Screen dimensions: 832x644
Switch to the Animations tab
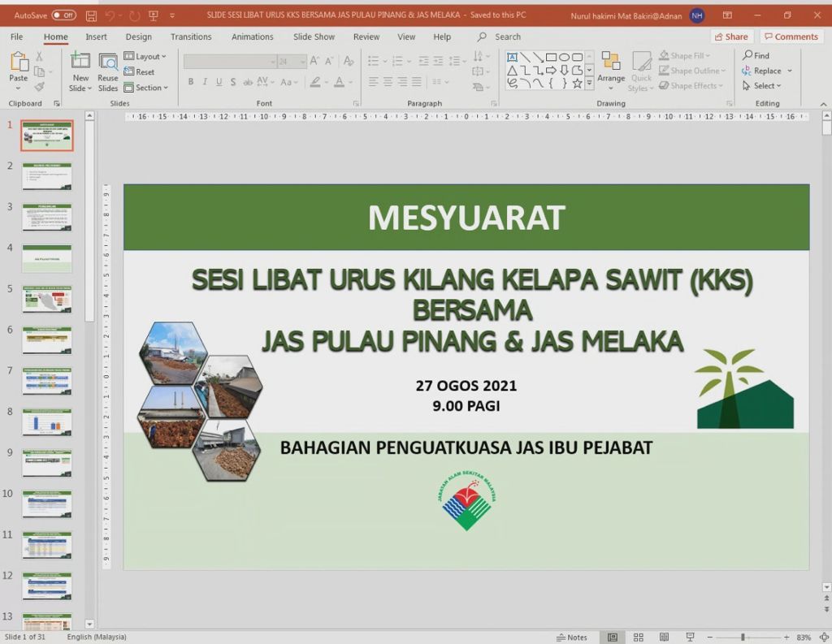252,37
